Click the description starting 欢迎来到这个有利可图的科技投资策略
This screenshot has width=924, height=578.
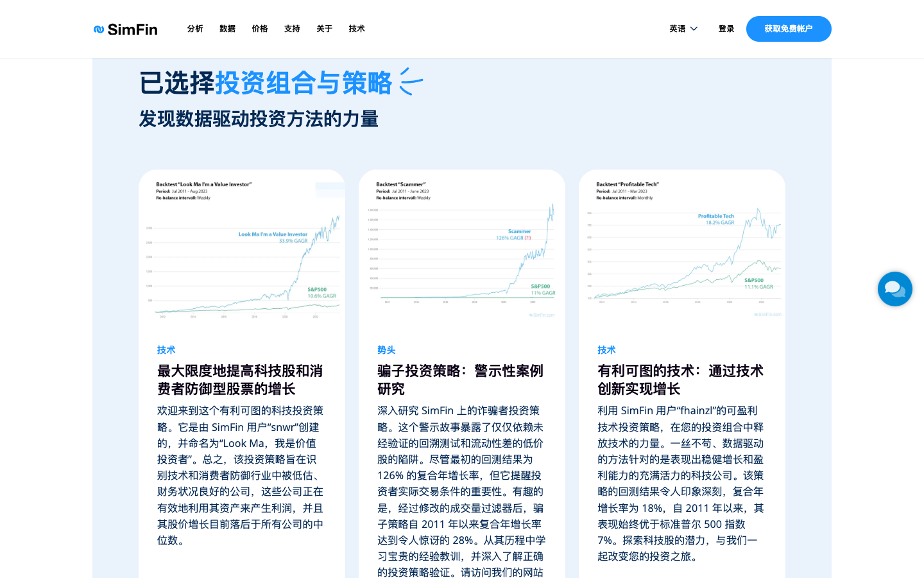click(241, 475)
